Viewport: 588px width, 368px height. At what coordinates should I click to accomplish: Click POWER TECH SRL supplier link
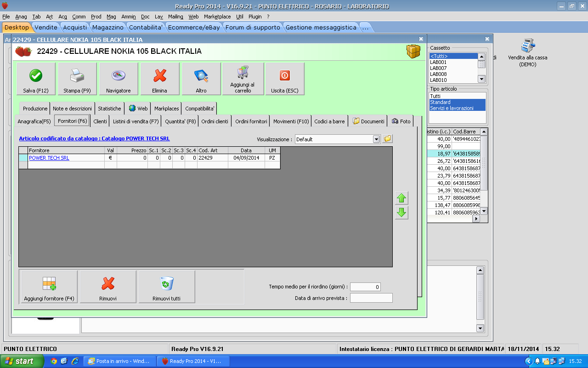point(49,158)
